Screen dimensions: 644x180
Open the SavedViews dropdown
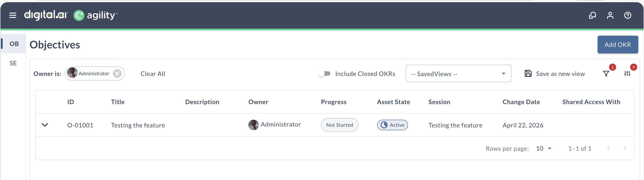(458, 74)
